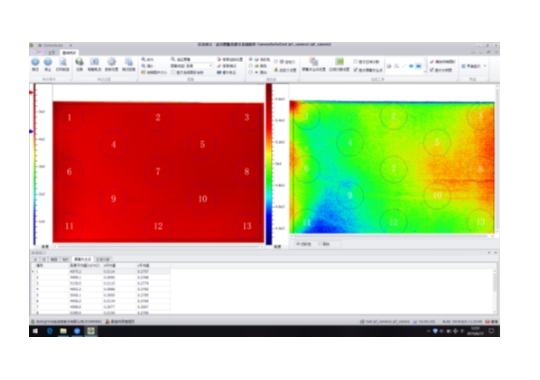The image size is (540, 380).
Task: Open the gear settings icon in ribbon
Action: click(111, 62)
